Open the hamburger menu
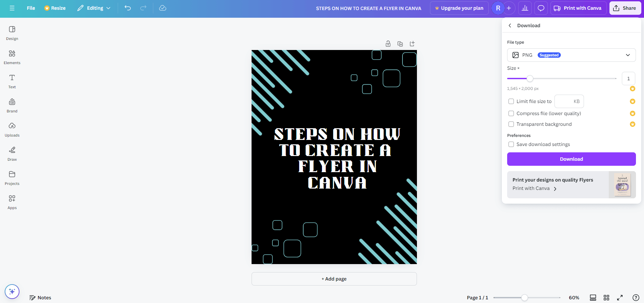Screen dimensions: 644x303 pos(12,8)
